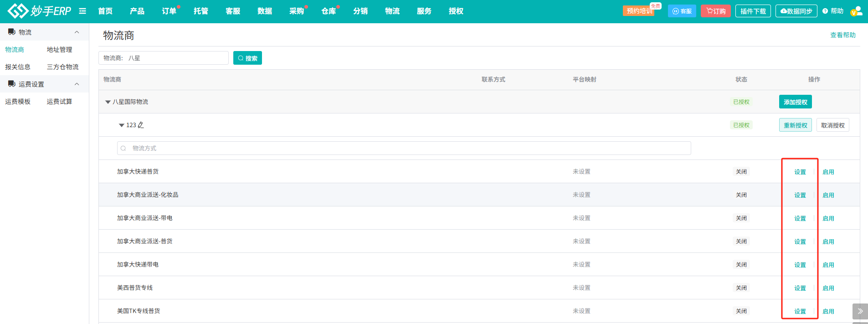Image resolution: width=868 pixels, height=324 pixels.
Task: Click 未设置 in 加拿大快递带电 row
Action: tap(581, 264)
